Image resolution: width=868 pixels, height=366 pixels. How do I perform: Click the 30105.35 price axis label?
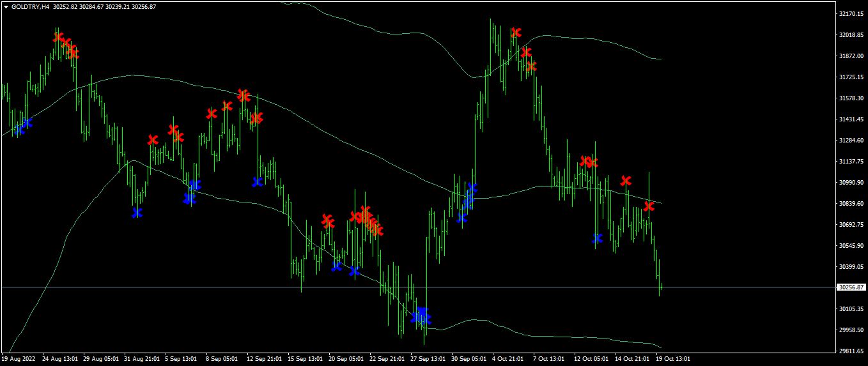pyautogui.click(x=851, y=309)
